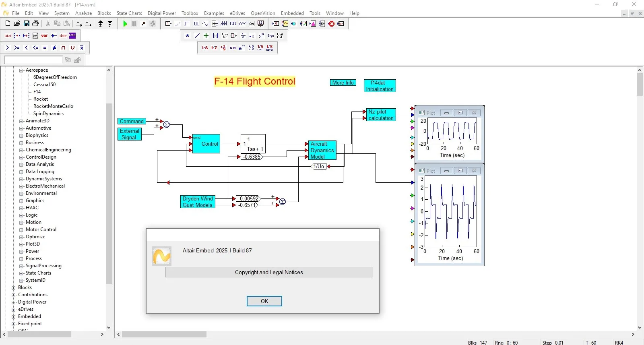Expand the Automotive tree node
Image resolution: width=644 pixels, height=345 pixels.
point(21,128)
